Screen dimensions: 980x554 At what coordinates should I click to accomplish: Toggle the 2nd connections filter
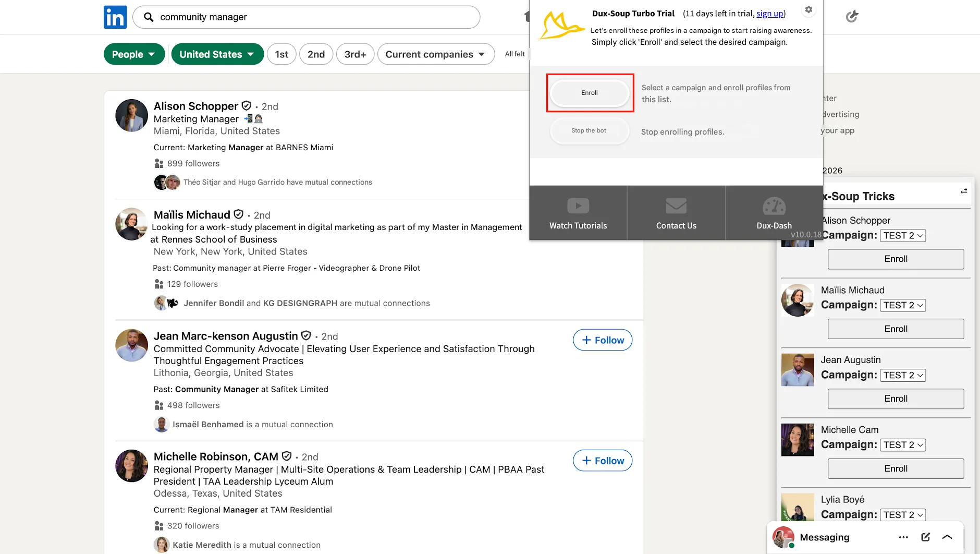[316, 54]
